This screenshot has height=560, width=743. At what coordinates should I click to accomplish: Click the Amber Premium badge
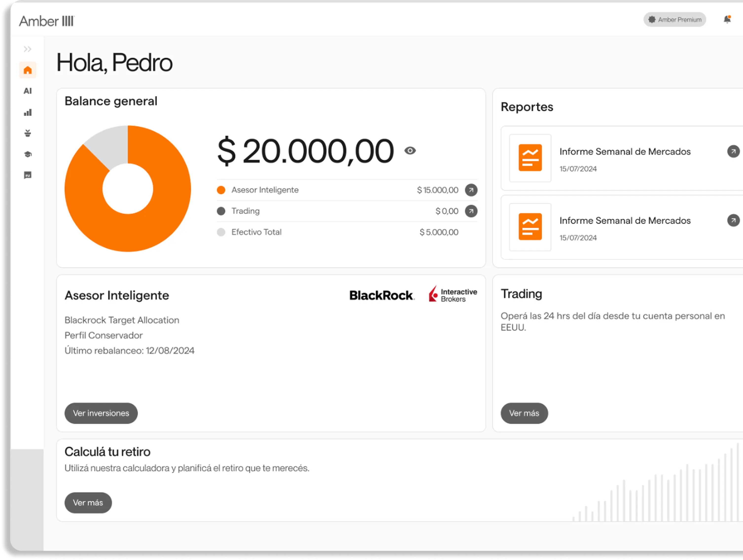click(674, 19)
